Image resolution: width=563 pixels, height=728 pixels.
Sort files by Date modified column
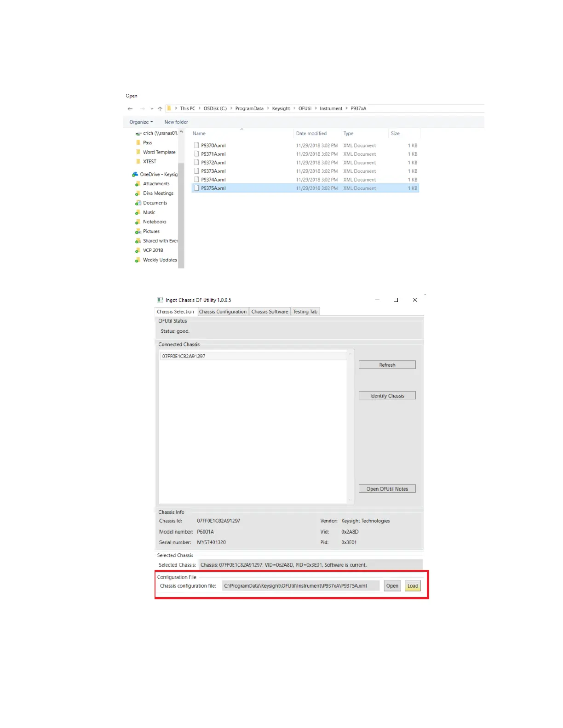(x=311, y=134)
